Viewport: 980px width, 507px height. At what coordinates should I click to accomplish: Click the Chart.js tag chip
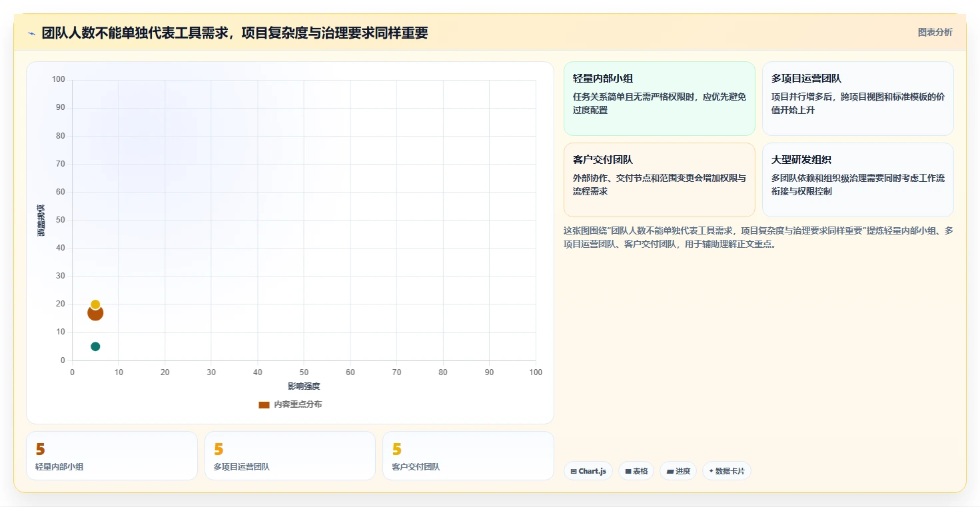588,471
